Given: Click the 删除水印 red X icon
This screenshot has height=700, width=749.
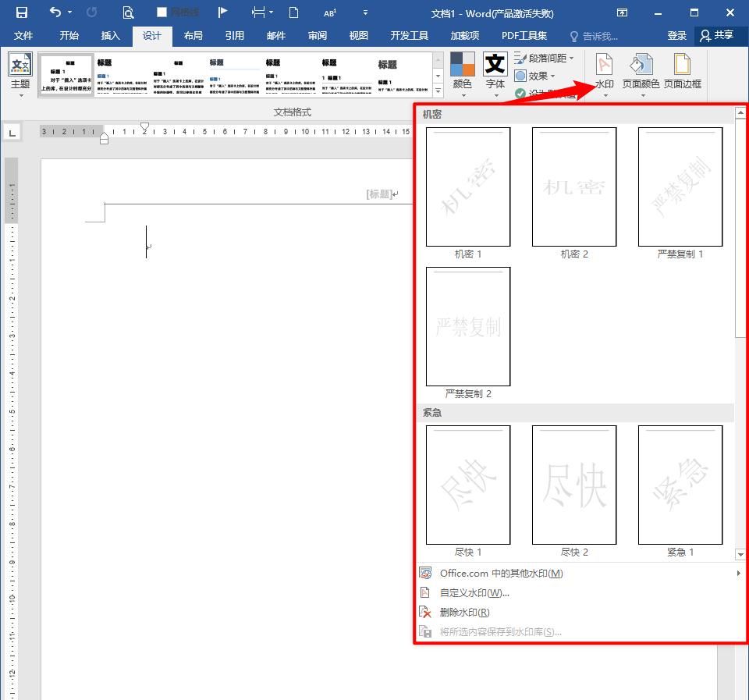Looking at the screenshot, I should point(425,612).
